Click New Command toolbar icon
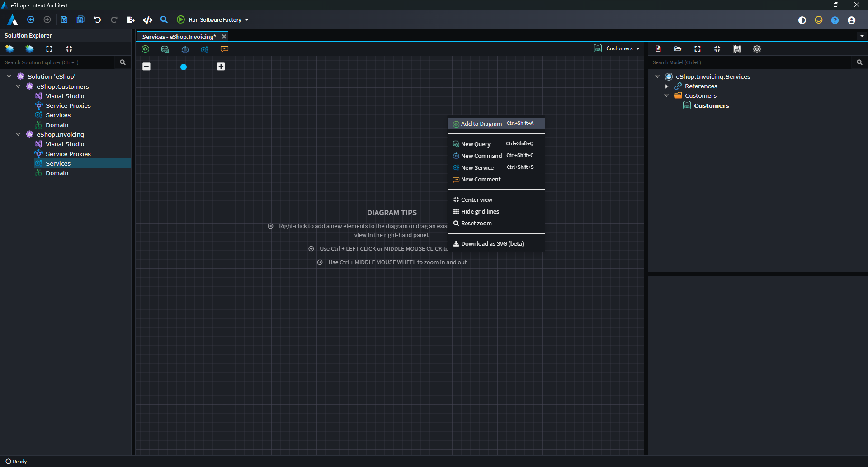The height and width of the screenshot is (467, 868). coord(185,49)
